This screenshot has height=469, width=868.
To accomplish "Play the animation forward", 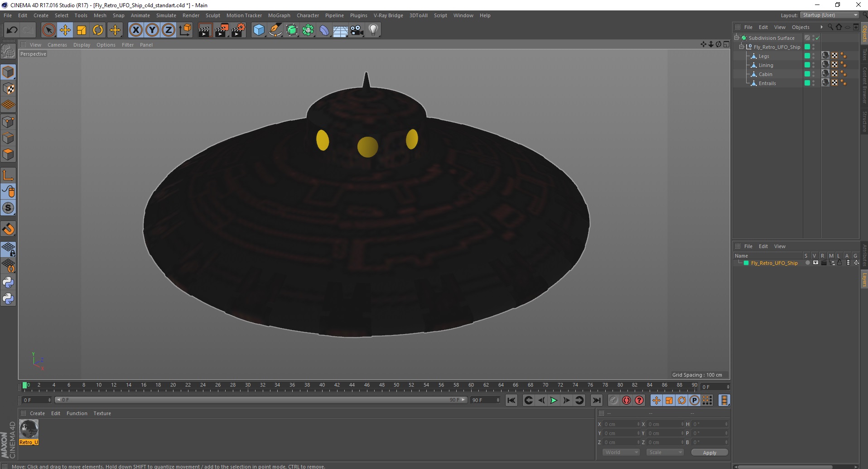I will [554, 400].
